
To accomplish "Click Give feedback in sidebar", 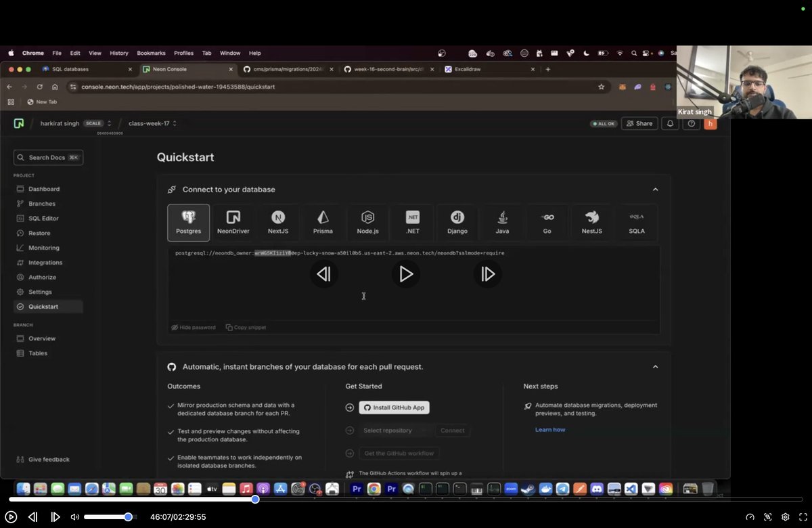I will (x=43, y=460).
